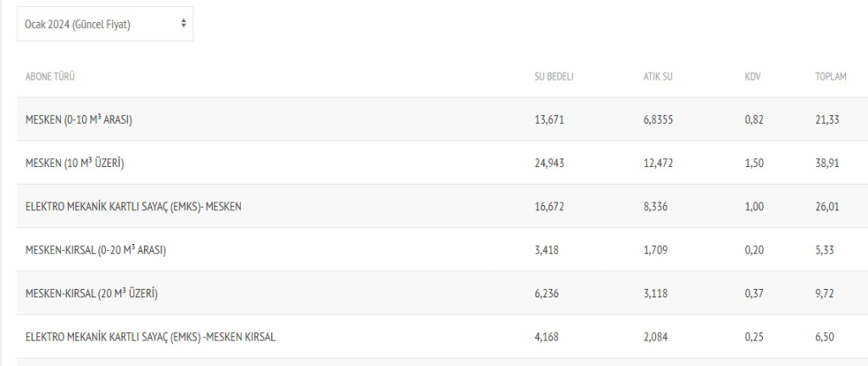Select the TOPLAM column header
The image size is (868, 366).
[831, 77]
